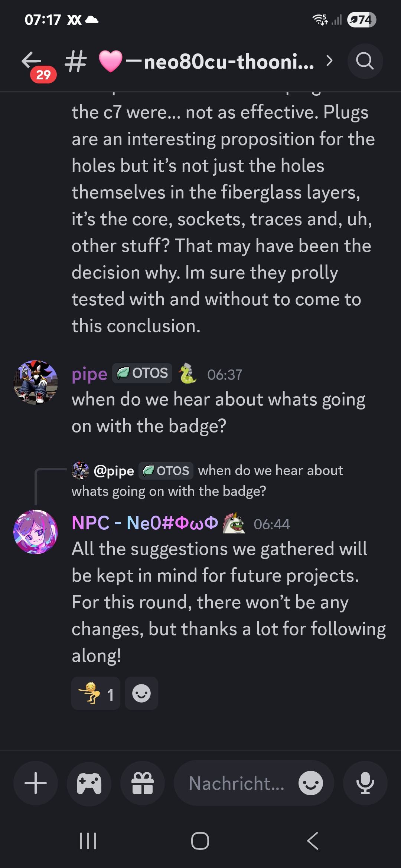This screenshot has width=401, height=868.
Task: Tap the OTOS server tag next to pipe
Action: 143,373
